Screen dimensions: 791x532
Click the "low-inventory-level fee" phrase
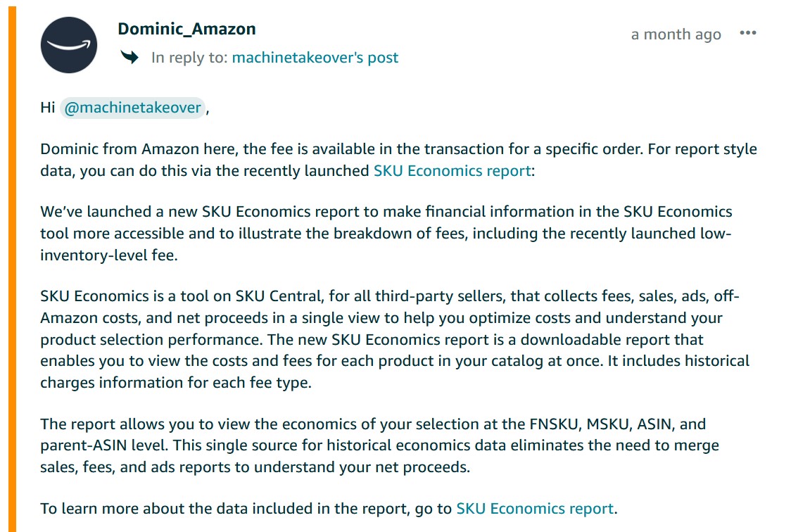386,244
